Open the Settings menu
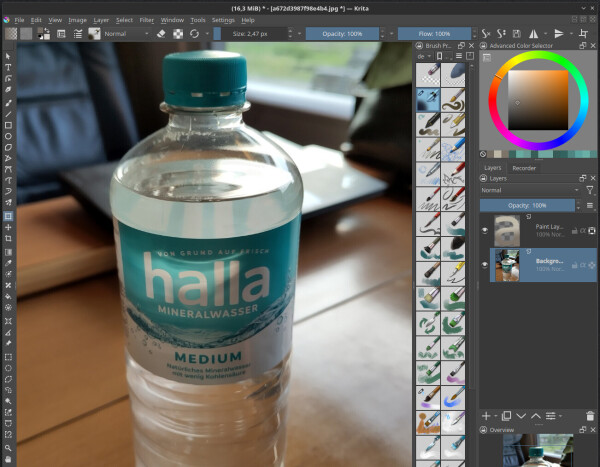Viewport: 600px width, 467px height. 223,20
